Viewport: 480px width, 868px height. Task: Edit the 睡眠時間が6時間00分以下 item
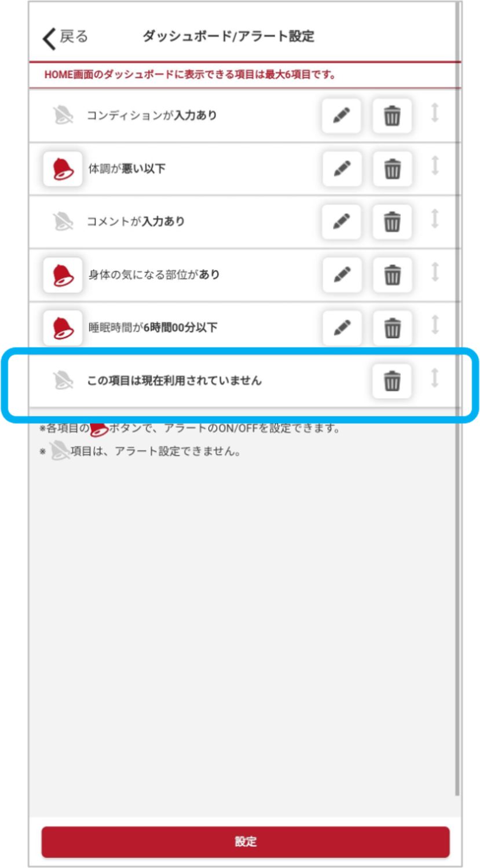(341, 328)
